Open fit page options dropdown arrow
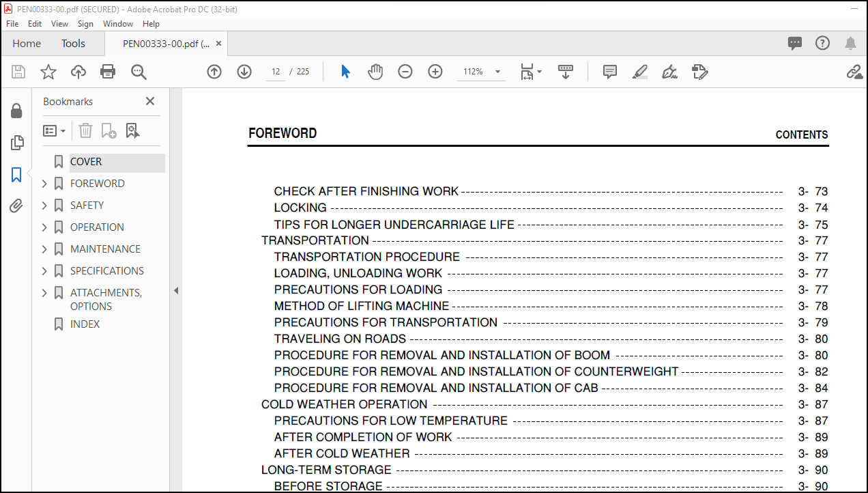Image resolution: width=868 pixels, height=493 pixels. click(x=539, y=72)
